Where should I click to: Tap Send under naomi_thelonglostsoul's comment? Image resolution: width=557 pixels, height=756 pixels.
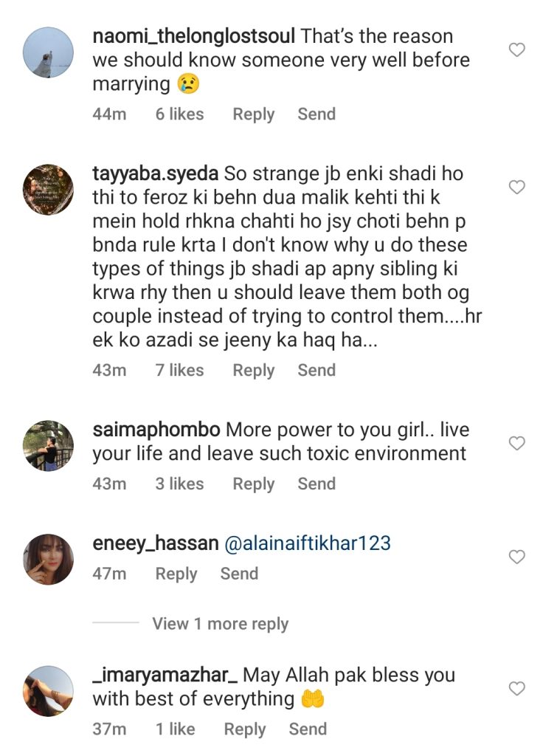tap(316, 114)
